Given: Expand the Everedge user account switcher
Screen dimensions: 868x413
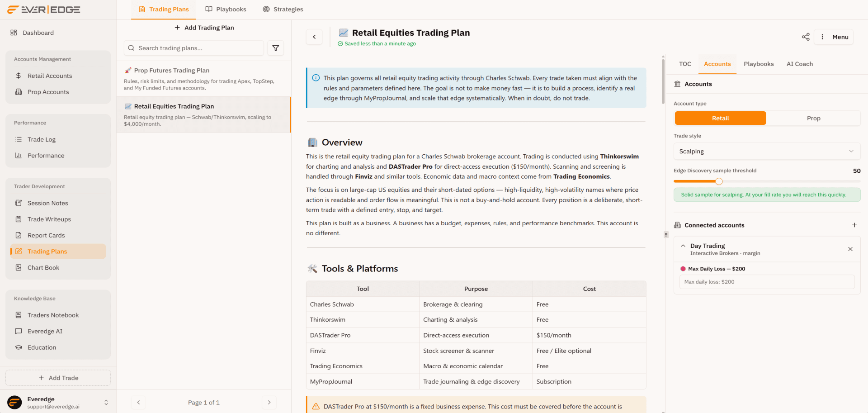Looking at the screenshot, I should point(106,402).
